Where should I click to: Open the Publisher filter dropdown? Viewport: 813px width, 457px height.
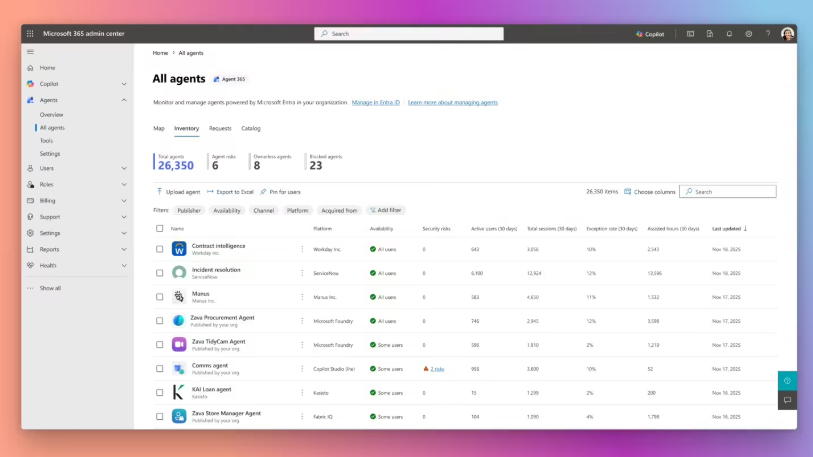point(188,210)
